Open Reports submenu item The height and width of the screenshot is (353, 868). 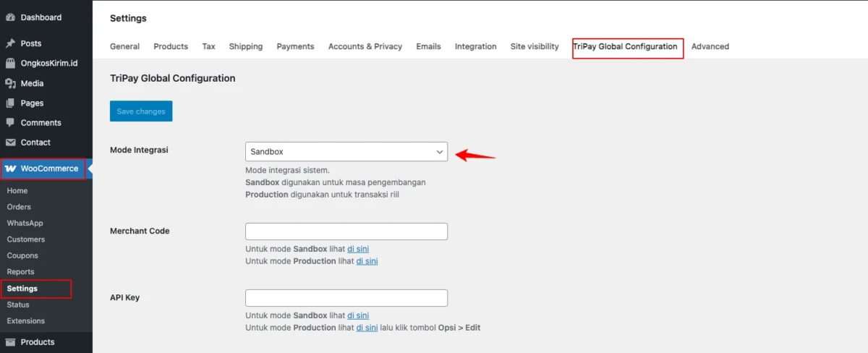click(21, 272)
